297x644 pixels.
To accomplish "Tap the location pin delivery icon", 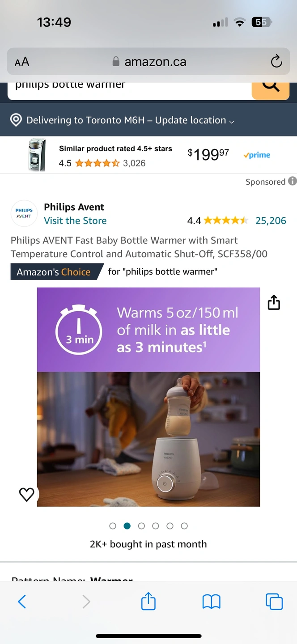I will 16,120.
